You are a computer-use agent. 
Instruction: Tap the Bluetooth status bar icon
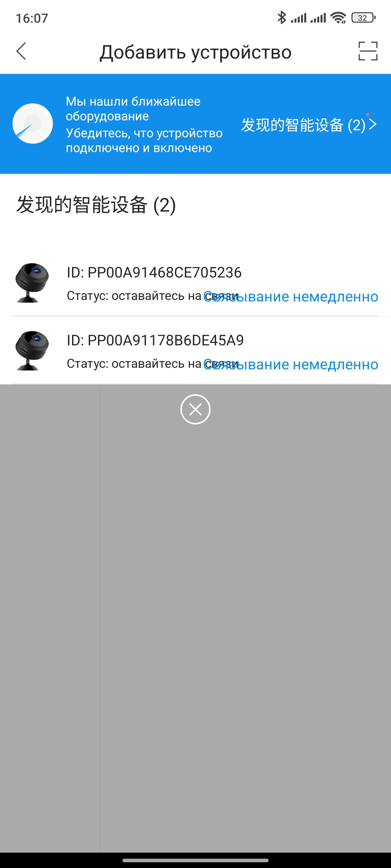click(281, 18)
